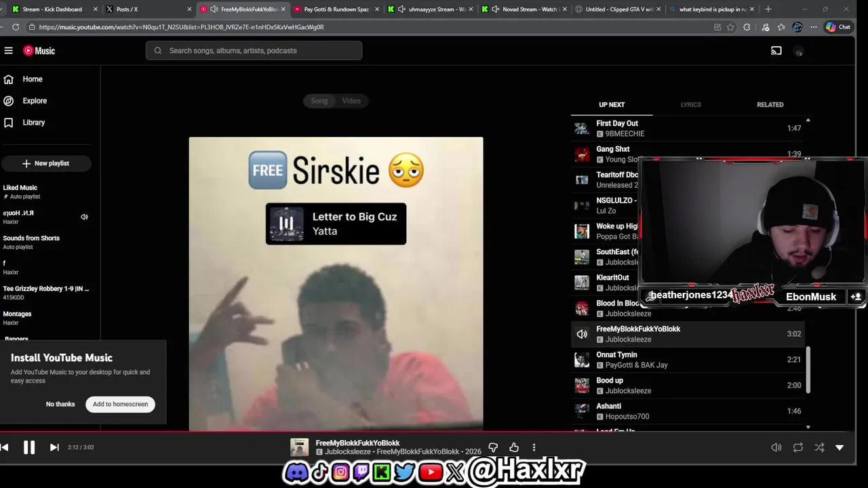Toggle shuffle for the queue

click(x=819, y=447)
